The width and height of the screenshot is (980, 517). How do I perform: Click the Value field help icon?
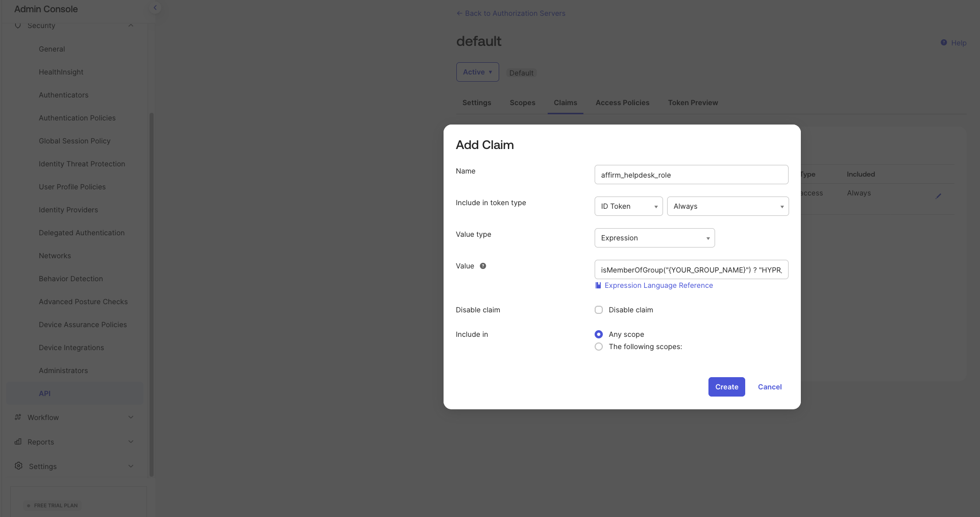pyautogui.click(x=483, y=266)
